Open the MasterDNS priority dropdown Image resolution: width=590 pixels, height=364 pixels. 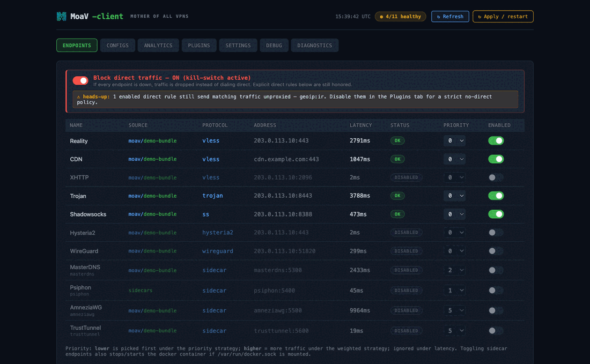click(x=454, y=270)
